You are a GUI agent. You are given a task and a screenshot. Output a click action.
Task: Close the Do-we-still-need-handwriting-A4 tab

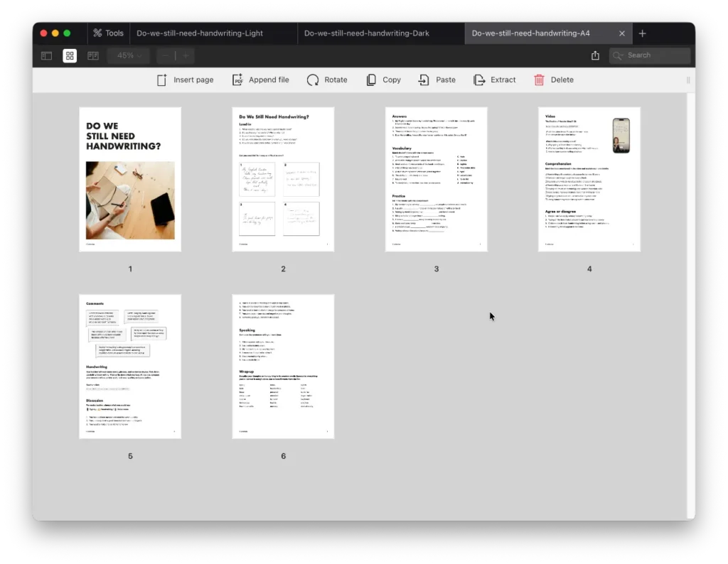(x=622, y=33)
